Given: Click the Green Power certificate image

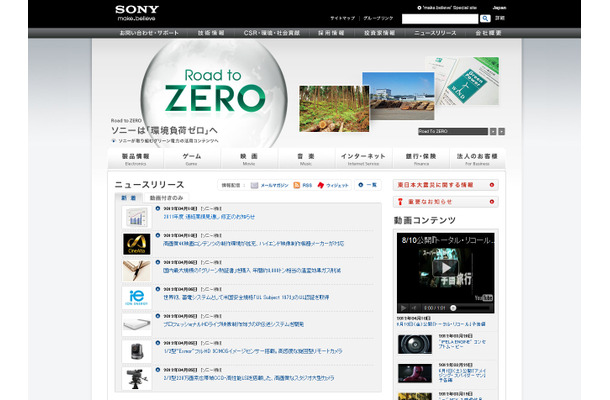Looking at the screenshot, I should point(467,81).
